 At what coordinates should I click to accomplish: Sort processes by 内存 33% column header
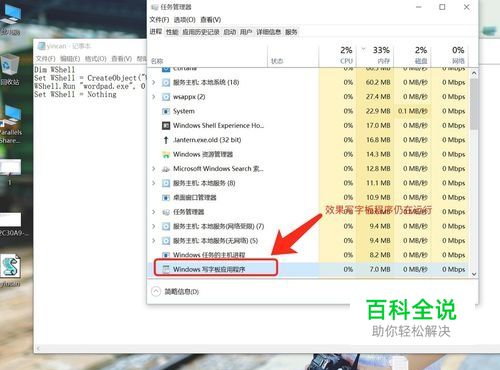(375, 55)
